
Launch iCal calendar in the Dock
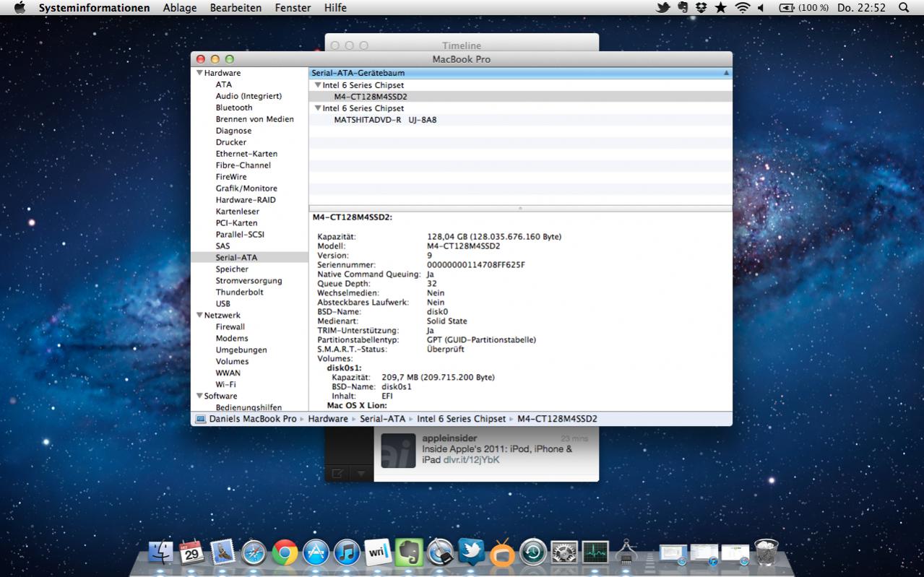(x=191, y=553)
